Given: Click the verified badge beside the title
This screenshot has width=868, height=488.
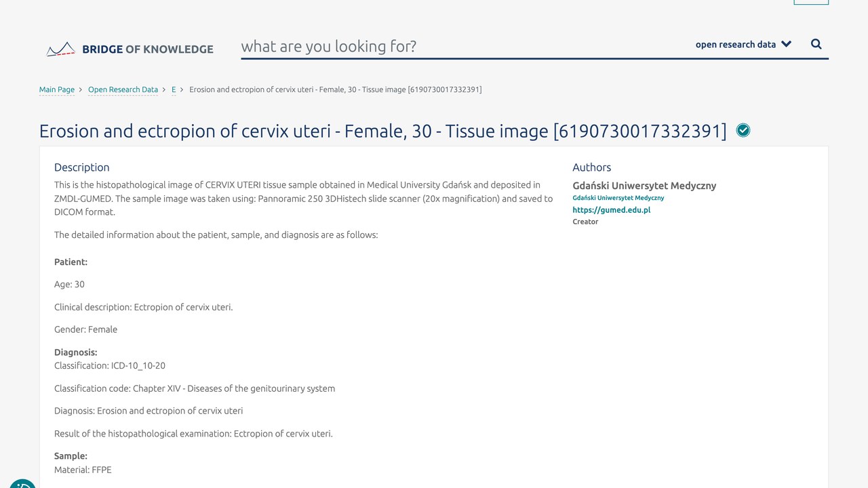Looking at the screenshot, I should coord(743,130).
